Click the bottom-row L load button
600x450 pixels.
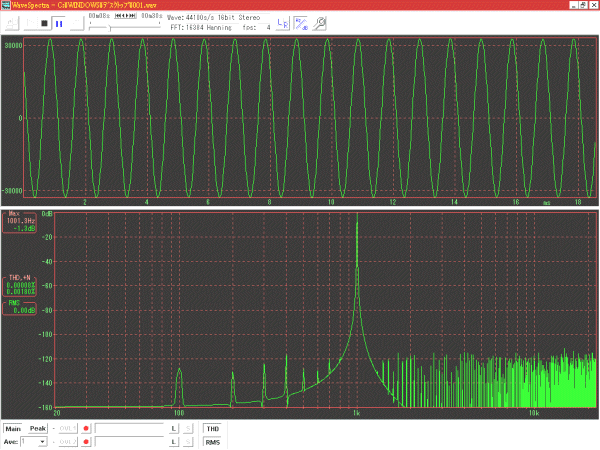(174, 442)
